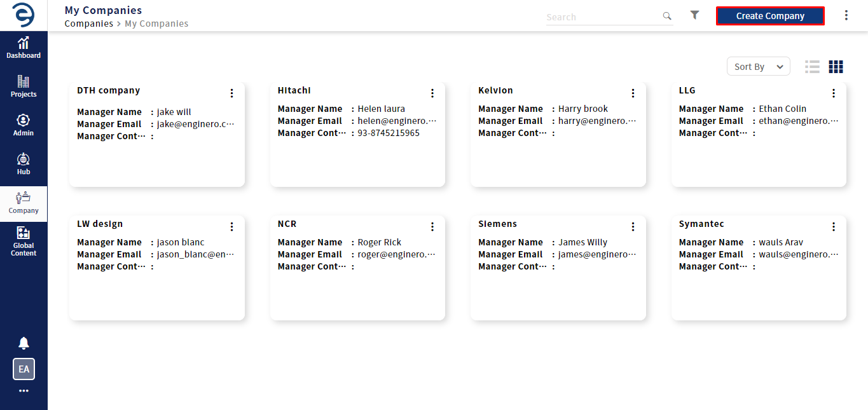Open NCR card options menu

coord(432,227)
